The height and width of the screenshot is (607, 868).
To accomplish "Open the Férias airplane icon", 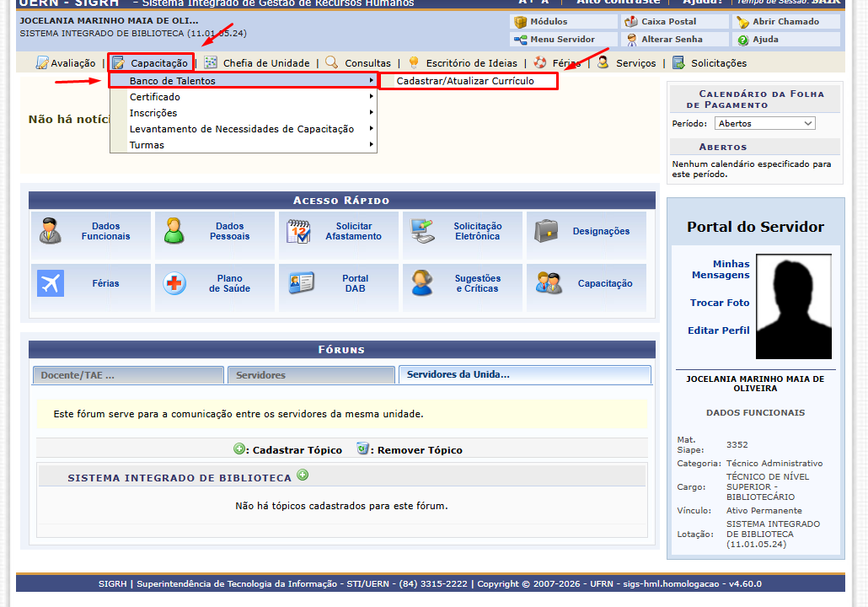I will coord(51,283).
